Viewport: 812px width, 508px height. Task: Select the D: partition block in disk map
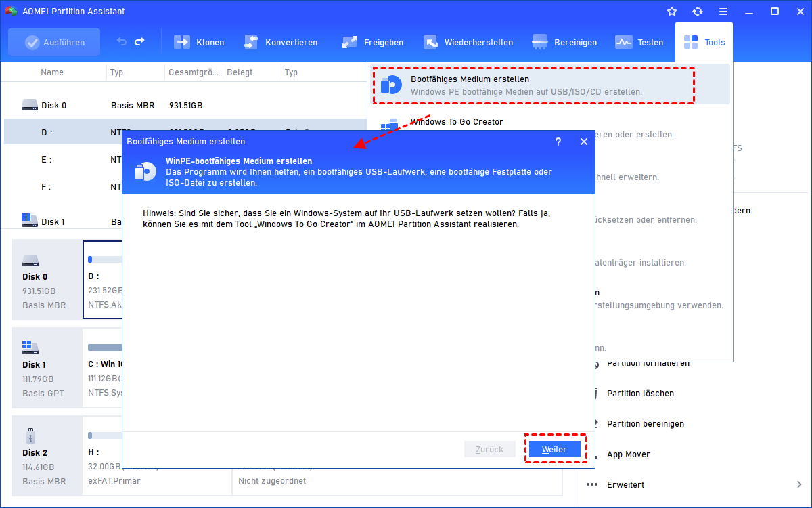click(x=103, y=279)
